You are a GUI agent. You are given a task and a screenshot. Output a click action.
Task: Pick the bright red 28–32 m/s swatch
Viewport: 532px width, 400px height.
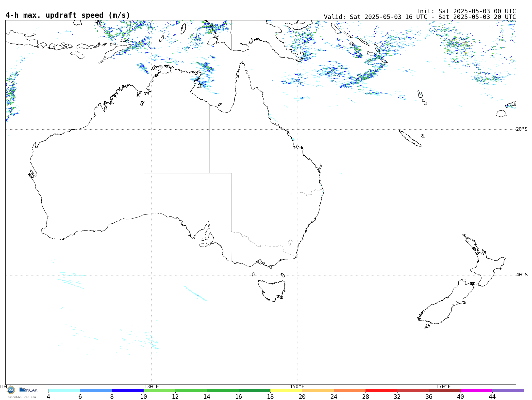381,391
